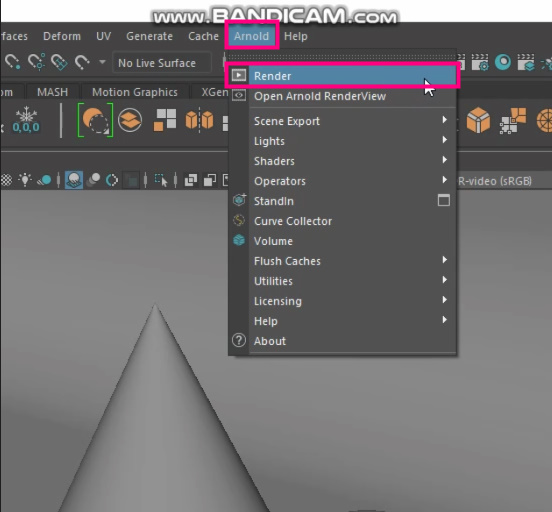Click the teal render ring icon
Image resolution: width=552 pixels, height=512 pixels.
(503, 62)
